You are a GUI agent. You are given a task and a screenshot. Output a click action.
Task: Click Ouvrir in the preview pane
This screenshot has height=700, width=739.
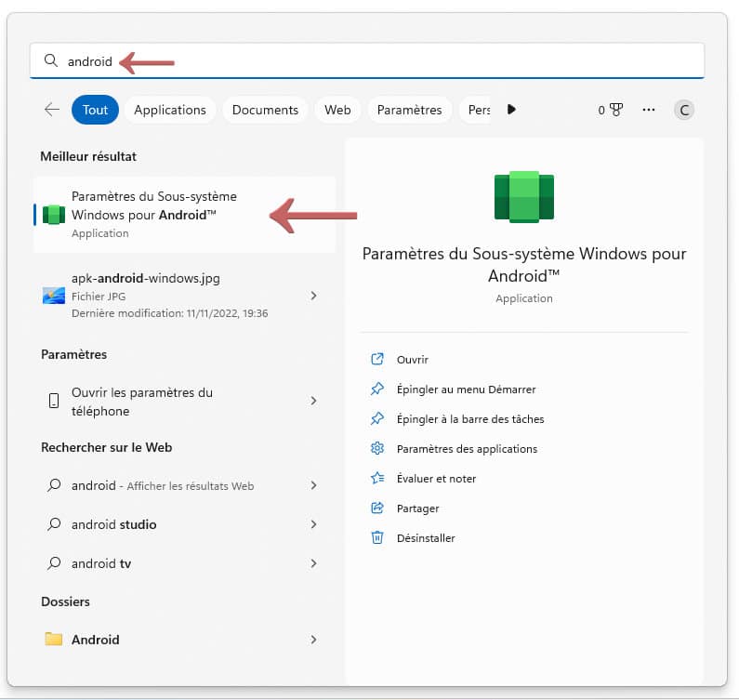tap(413, 360)
